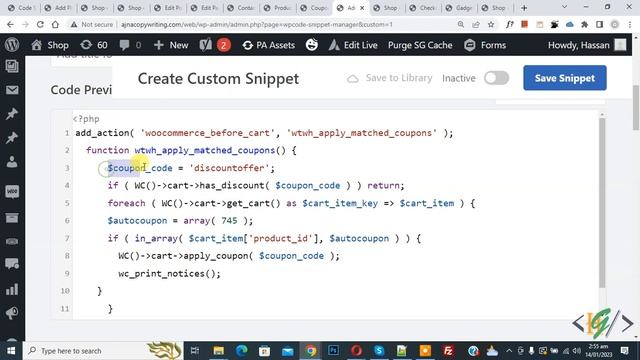Switch to the Coupons browser tab

pyautogui.click(x=314, y=8)
